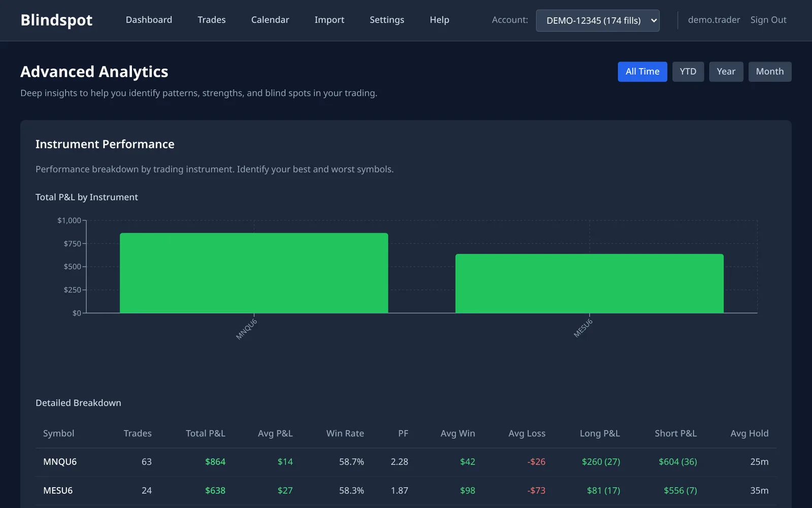Click the Win Rate column header

(345, 433)
